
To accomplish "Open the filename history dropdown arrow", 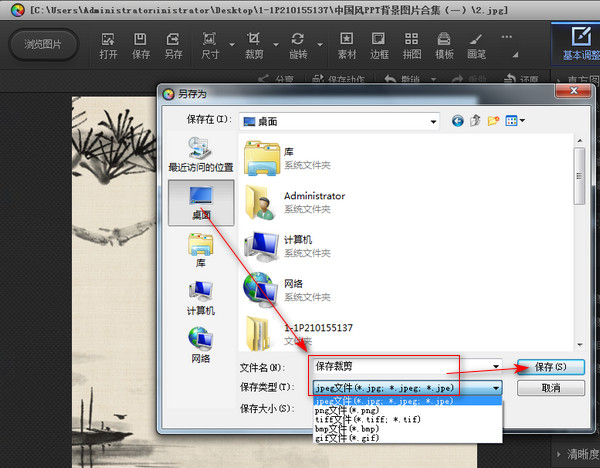I will 496,367.
